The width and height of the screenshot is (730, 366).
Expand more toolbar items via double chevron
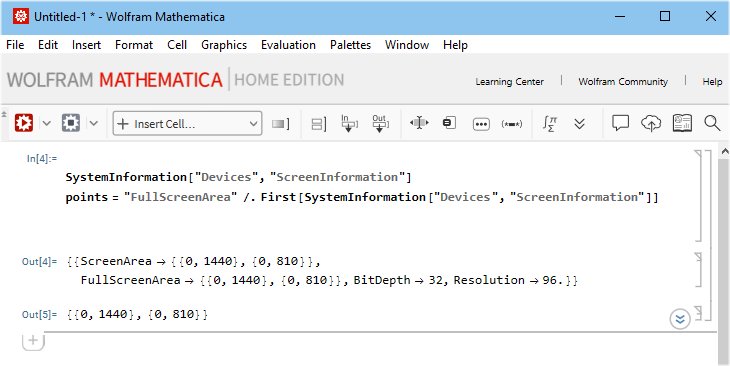coord(579,123)
